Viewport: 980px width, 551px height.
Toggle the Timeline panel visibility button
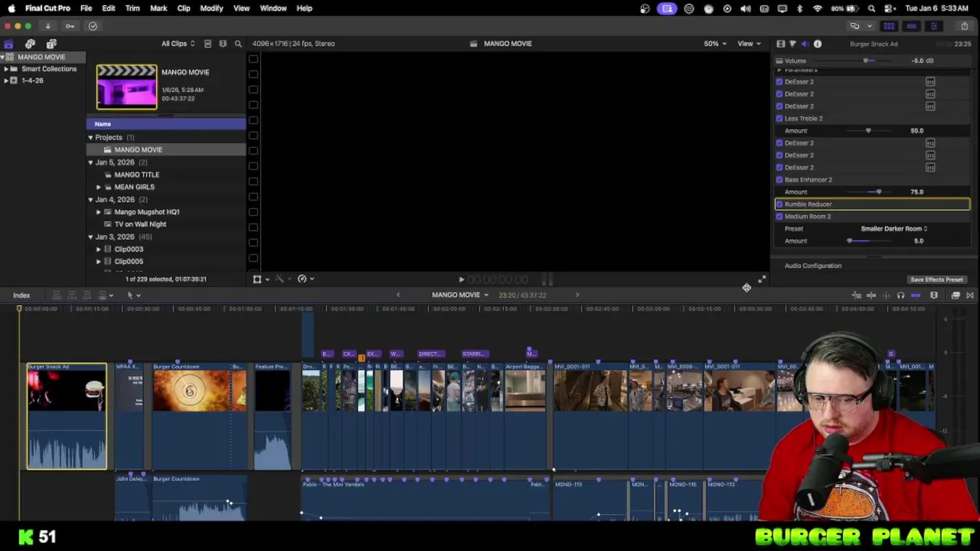click(911, 26)
